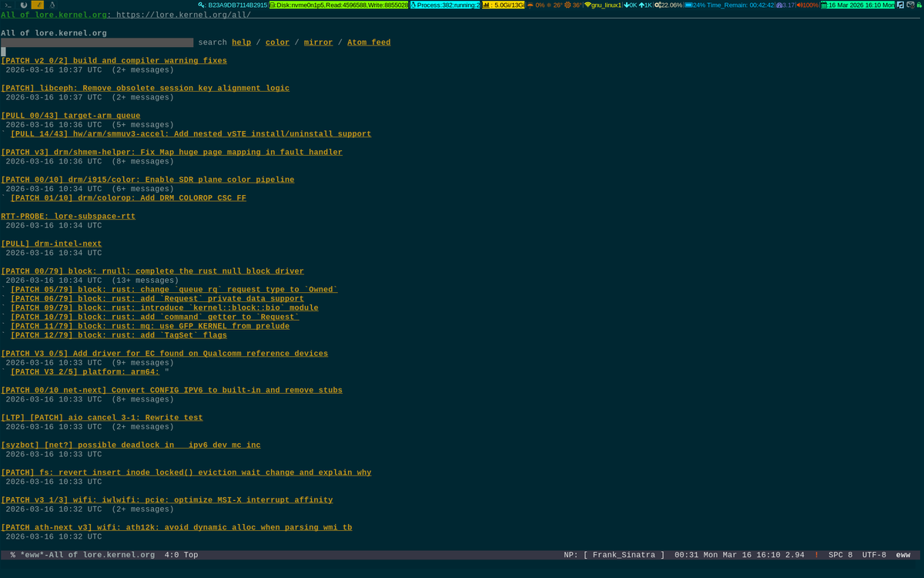Open PATCH 06/79 add Request private data
The image size is (924, 578).
click(x=157, y=299)
